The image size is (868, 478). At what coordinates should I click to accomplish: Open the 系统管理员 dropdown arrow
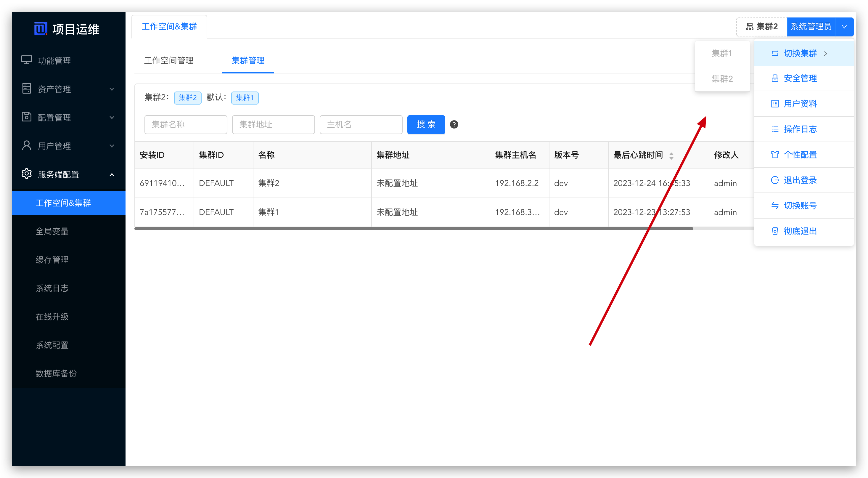click(844, 27)
